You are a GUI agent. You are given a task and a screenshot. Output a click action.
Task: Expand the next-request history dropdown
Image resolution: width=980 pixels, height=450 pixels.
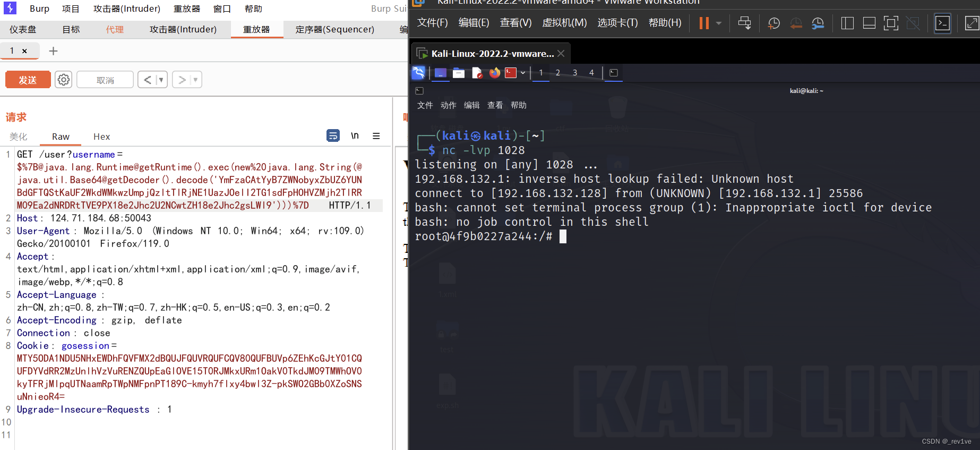(196, 80)
